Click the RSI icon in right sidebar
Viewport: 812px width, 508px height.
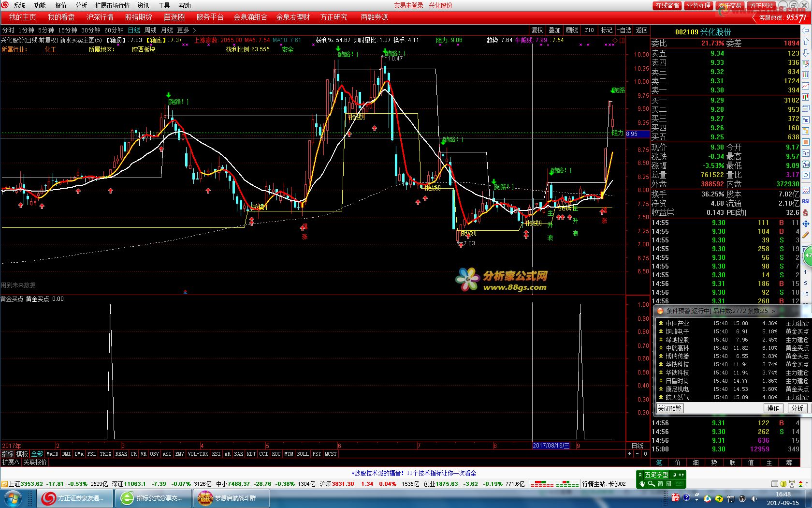tap(806, 201)
